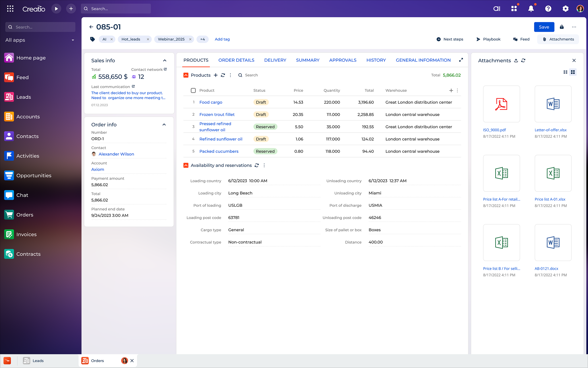Remove the Hot_leads tag
The width and height of the screenshot is (588, 368).
(148, 39)
